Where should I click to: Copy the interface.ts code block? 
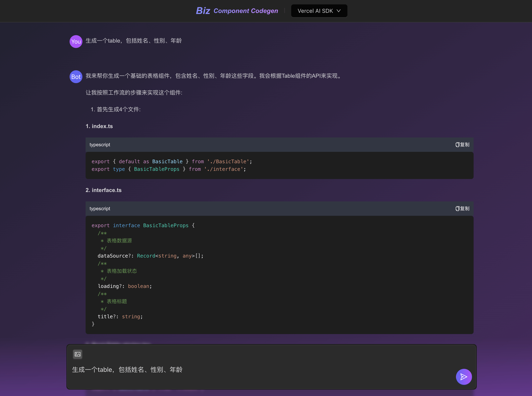coord(462,209)
